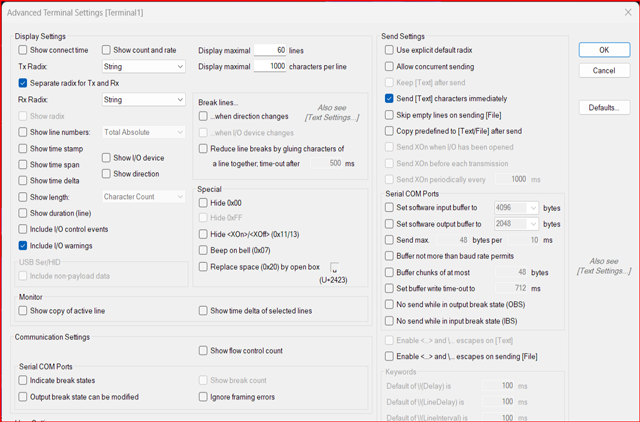Open the Tx Radix dropdown
This screenshot has height=422, width=640.
point(145,66)
